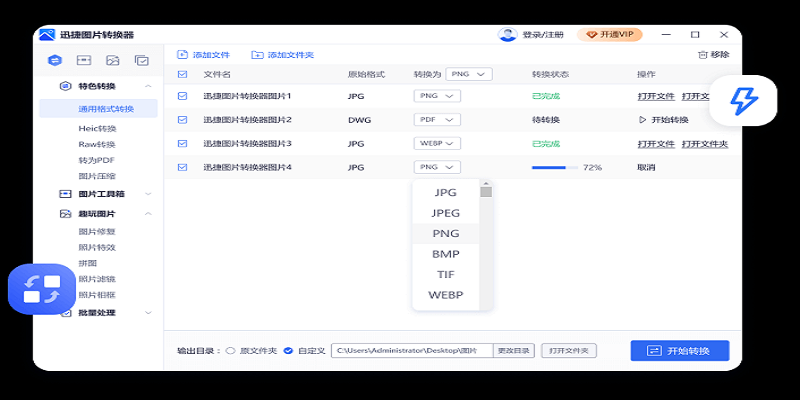Screen dimensions: 800x400
Task: Select the 原文件夹 radio option
Action: tap(230, 351)
